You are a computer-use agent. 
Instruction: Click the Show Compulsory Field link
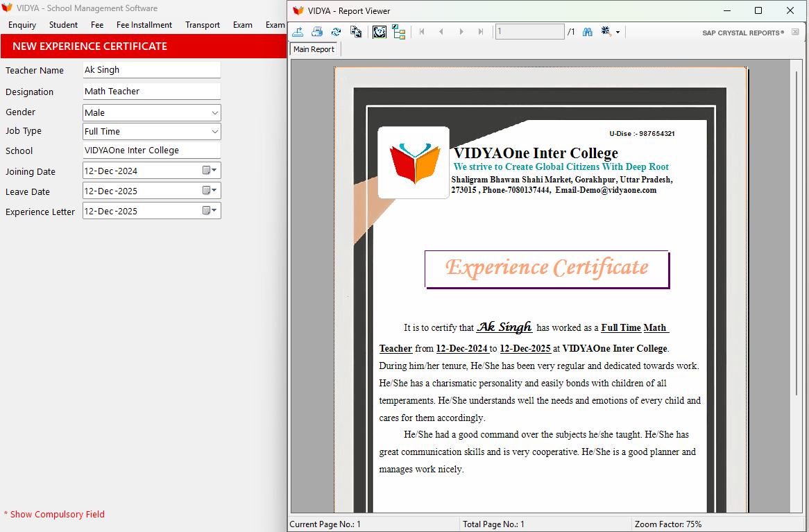[54, 515]
